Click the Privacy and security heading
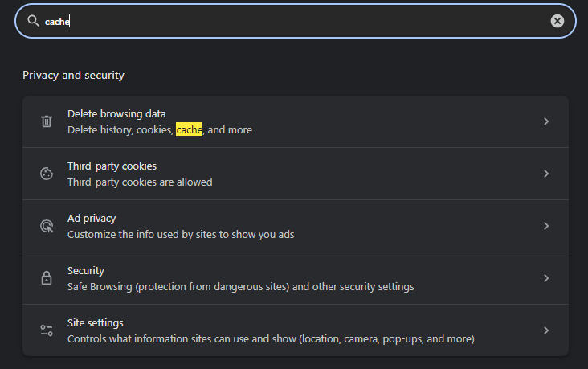 [73, 76]
